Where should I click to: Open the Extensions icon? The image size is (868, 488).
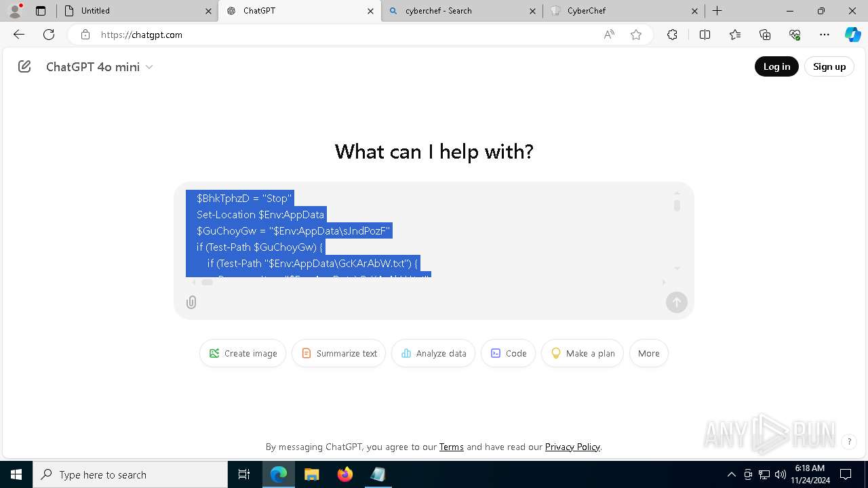click(672, 35)
